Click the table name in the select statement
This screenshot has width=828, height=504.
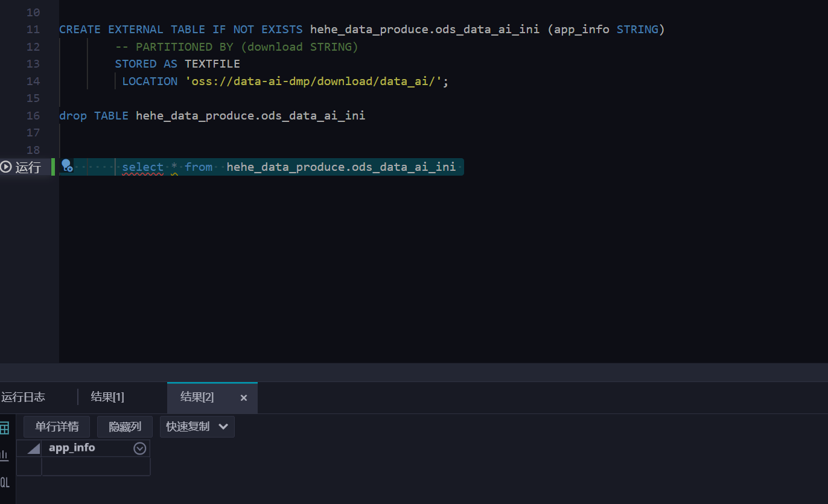[341, 167]
